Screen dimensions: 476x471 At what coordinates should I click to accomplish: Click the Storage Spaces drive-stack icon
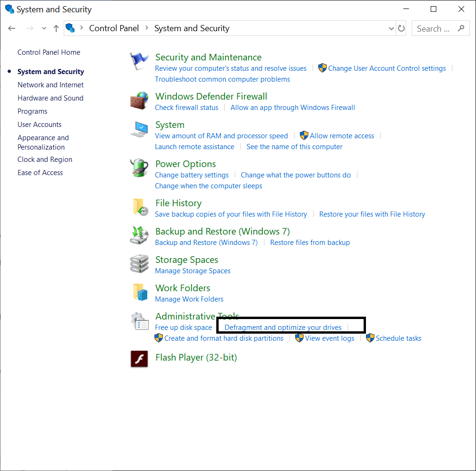139,264
